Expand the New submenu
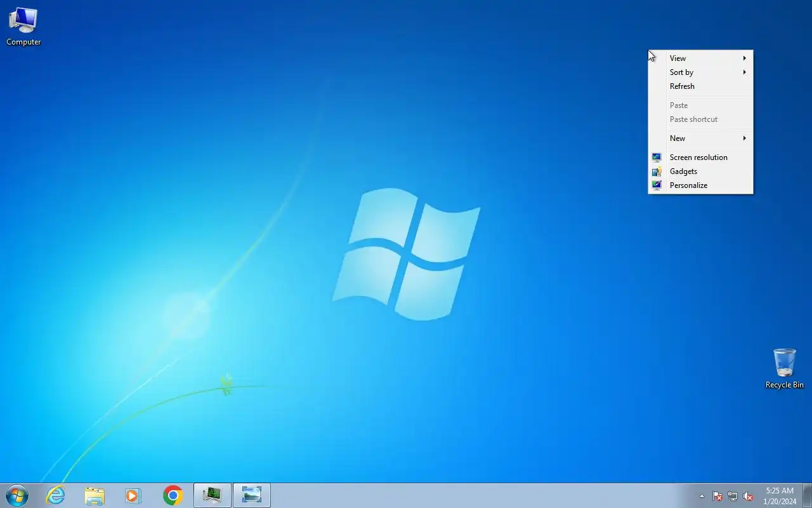This screenshot has width=812, height=508. click(700, 138)
